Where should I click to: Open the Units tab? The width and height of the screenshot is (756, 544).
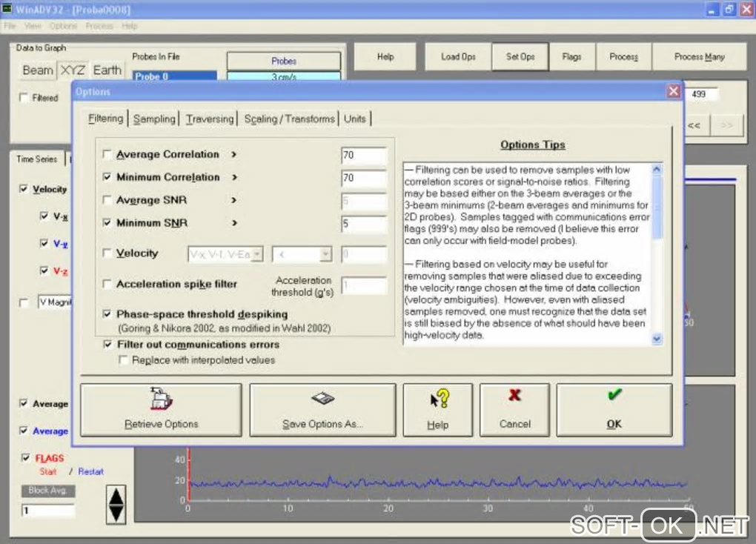355,119
